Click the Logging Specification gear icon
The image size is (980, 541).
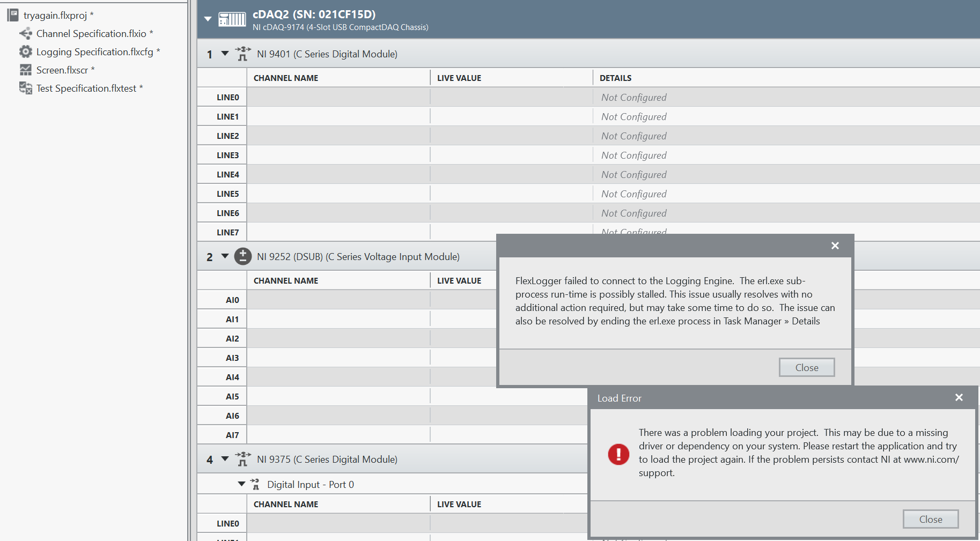pyautogui.click(x=25, y=51)
